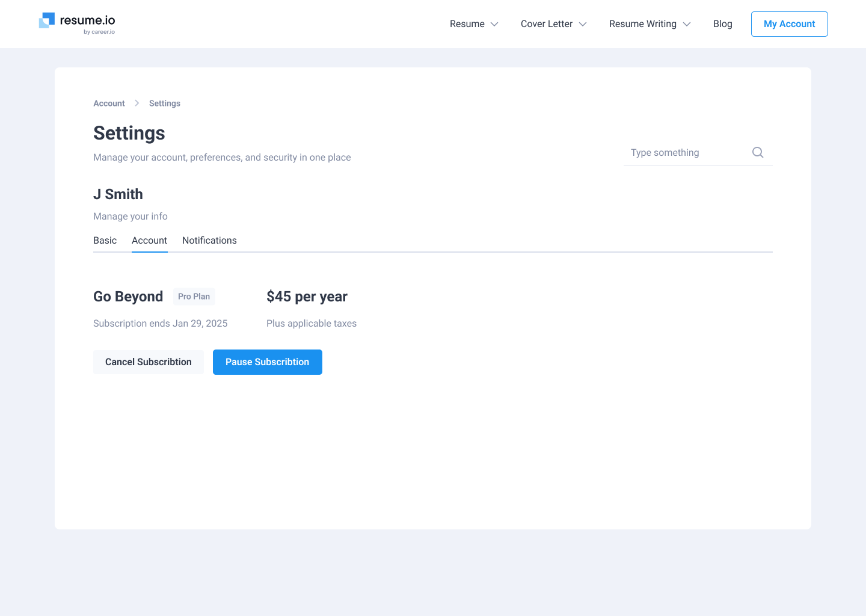Click the Pro Plan badge
Viewport: 866px width, 616px height.
coord(194,297)
